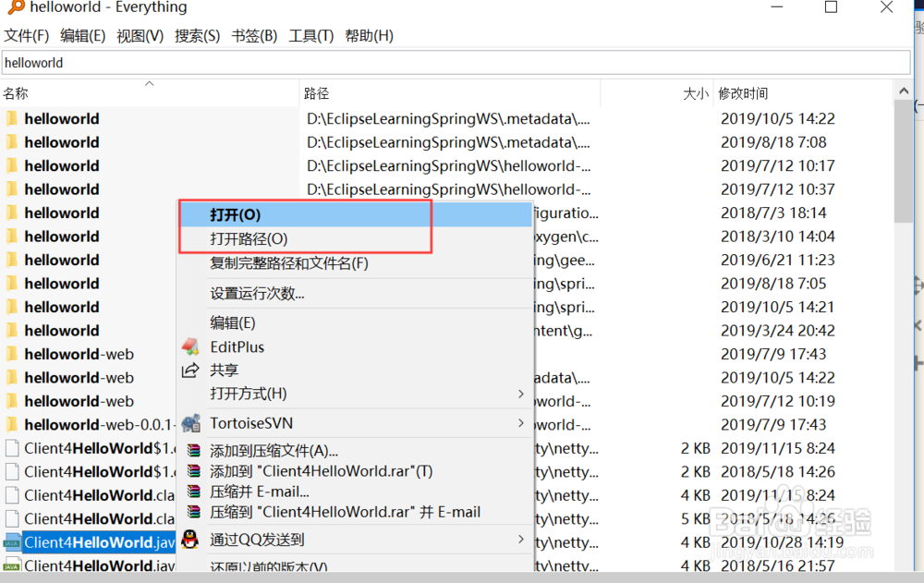This screenshot has height=583, width=924.
Task: Click the EditPlus icon in context menu
Action: [190, 346]
